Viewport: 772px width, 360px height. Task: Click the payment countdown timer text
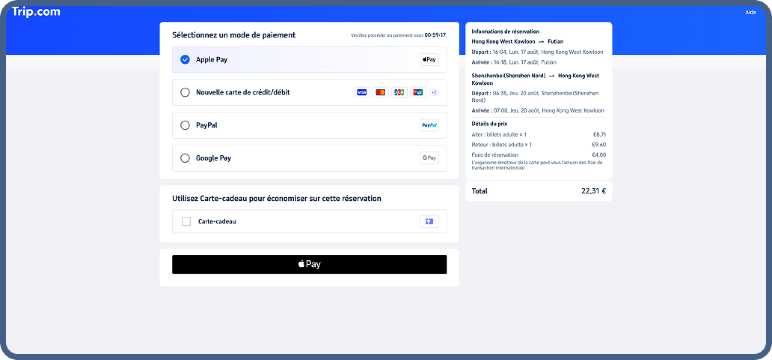(x=399, y=35)
